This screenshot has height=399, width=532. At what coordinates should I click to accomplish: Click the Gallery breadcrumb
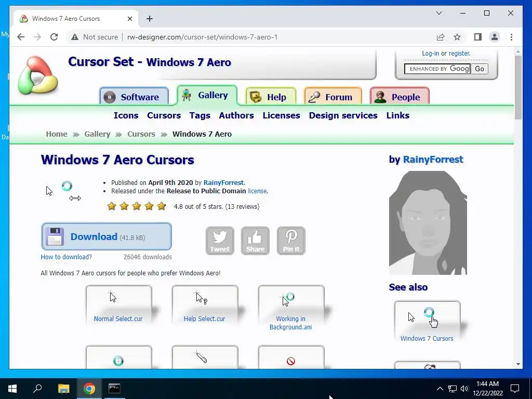97,134
